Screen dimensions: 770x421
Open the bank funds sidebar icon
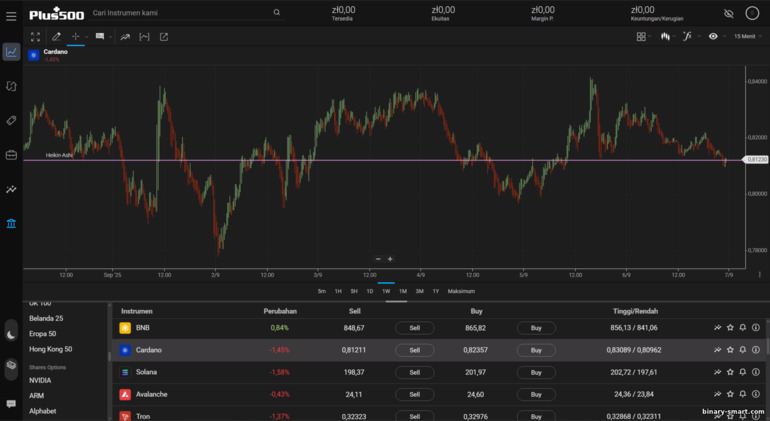pos(11,224)
